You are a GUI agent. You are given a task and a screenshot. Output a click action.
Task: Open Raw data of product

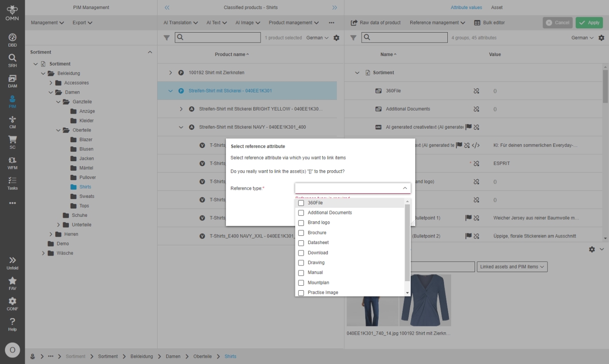tap(376, 23)
